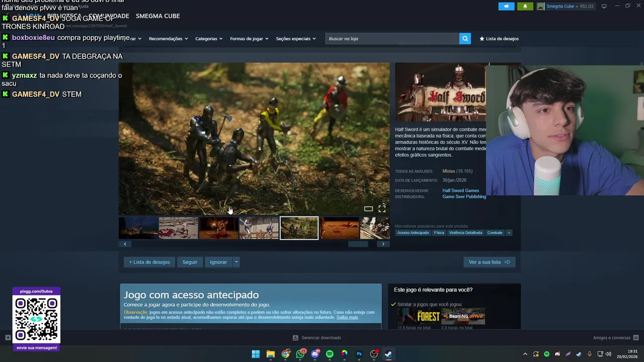
Task: Click the Mistas reviews summary link
Action: click(448, 171)
